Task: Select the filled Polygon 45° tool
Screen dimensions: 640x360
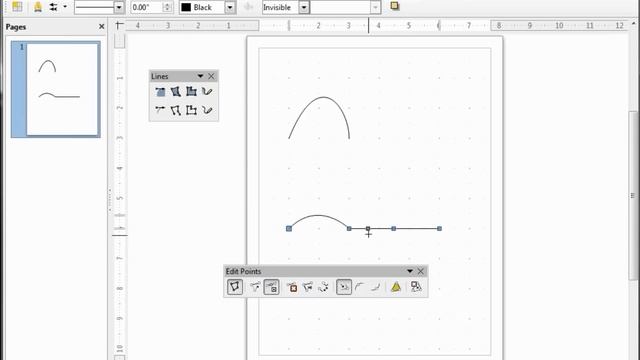Action: [x=191, y=91]
